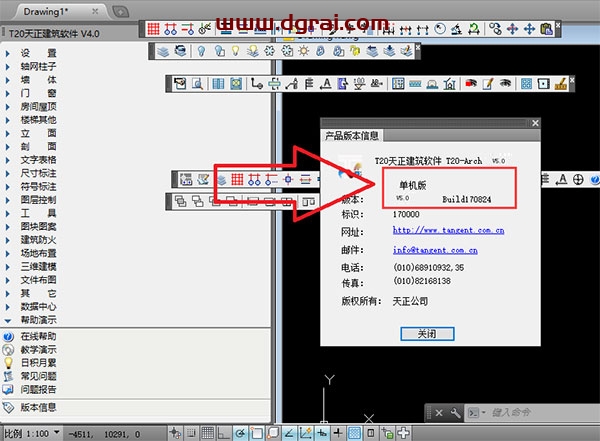Select the 文件布图 menu entry
Viewport: 600px width, 441px height.
point(38,280)
